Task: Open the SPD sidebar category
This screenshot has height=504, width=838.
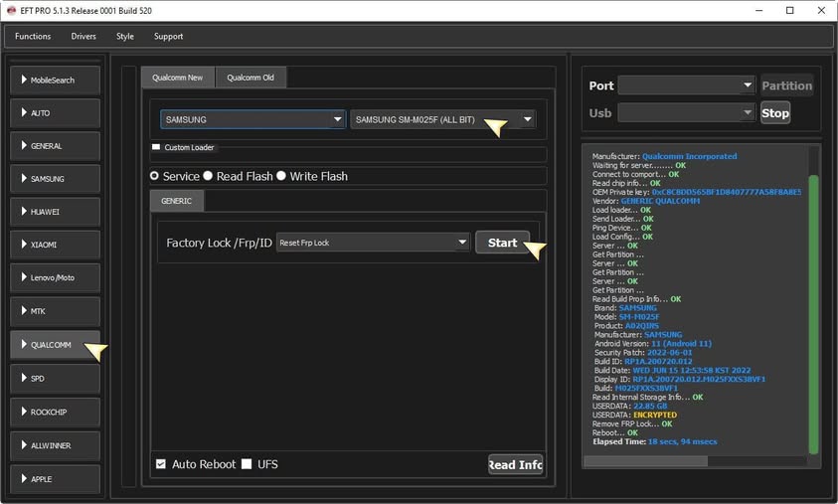Action: click(x=55, y=379)
